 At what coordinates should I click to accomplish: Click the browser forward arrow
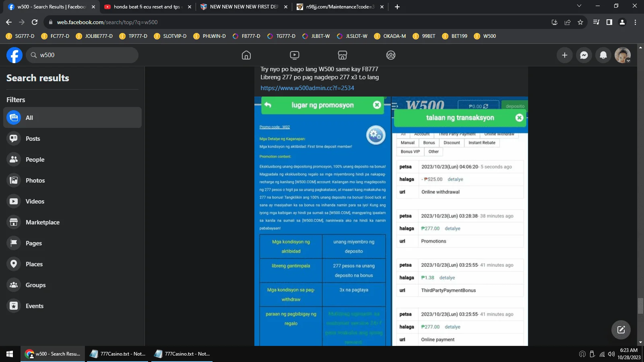[22, 22]
